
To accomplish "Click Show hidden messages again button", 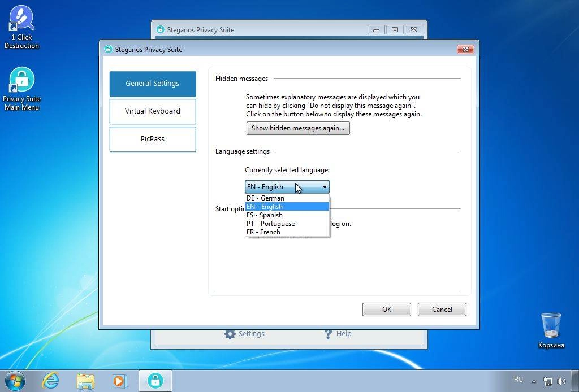I will [298, 128].
